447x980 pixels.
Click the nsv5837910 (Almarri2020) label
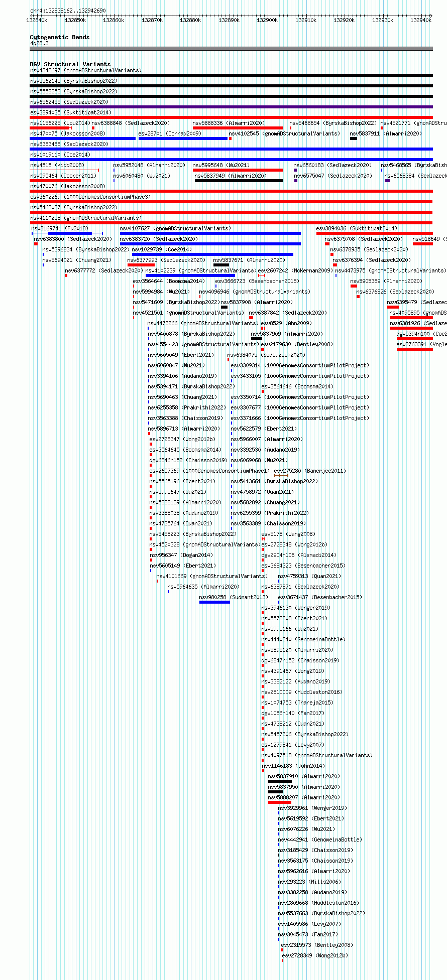[x=304, y=776]
